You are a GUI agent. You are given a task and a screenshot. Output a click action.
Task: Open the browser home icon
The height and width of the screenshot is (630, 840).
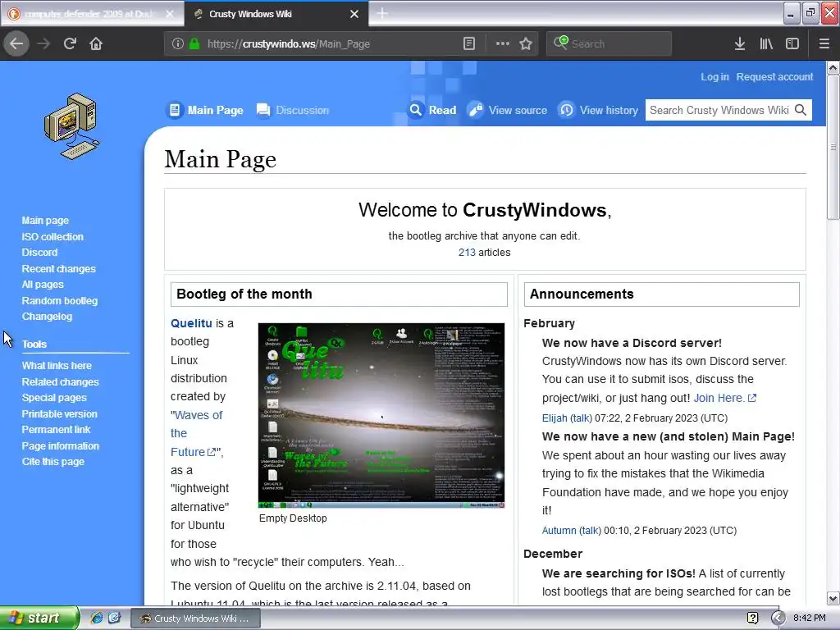[96, 44]
